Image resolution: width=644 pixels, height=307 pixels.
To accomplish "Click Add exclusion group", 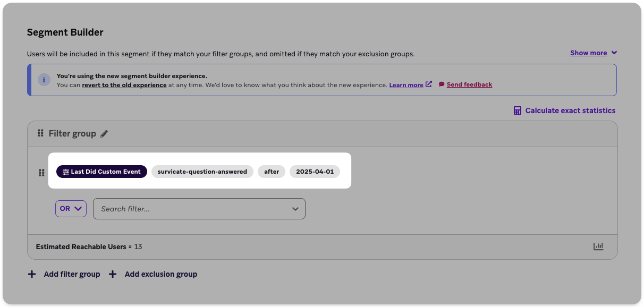I will [x=160, y=274].
